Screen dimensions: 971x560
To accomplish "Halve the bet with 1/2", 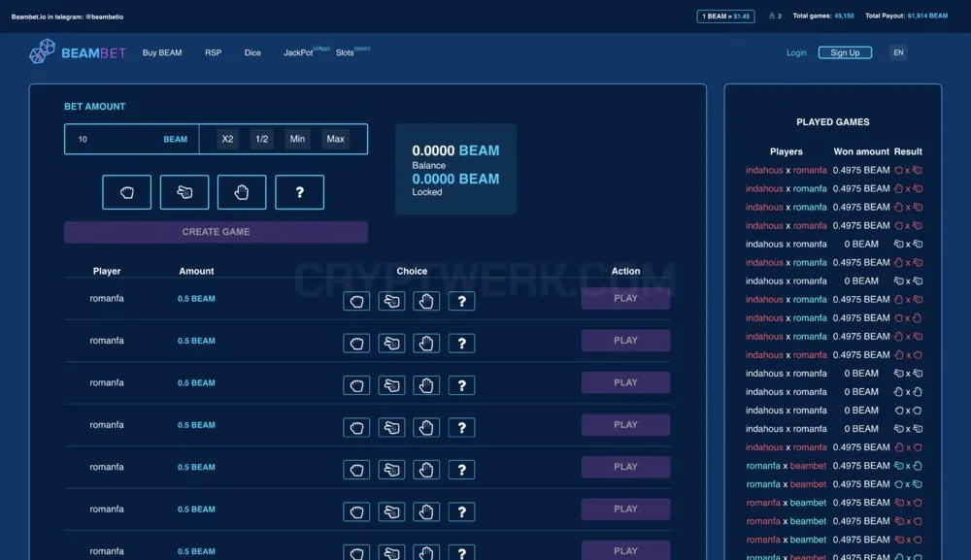I will click(x=262, y=139).
